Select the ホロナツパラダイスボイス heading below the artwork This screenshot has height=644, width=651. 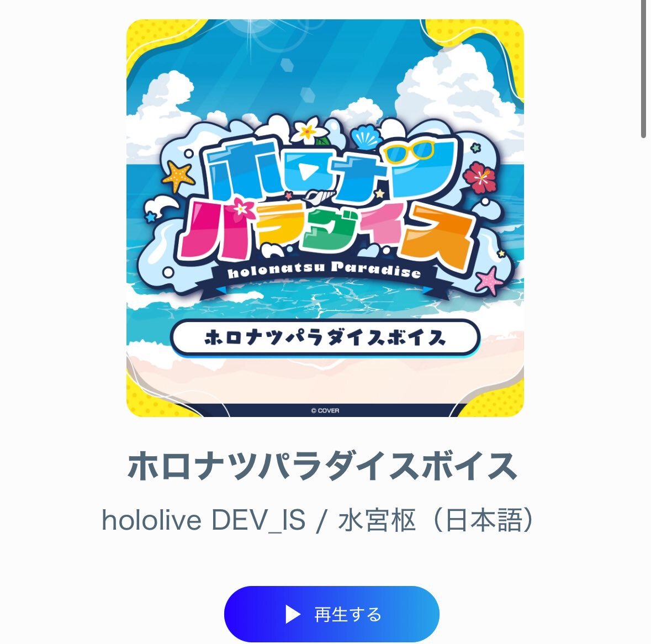322,466
